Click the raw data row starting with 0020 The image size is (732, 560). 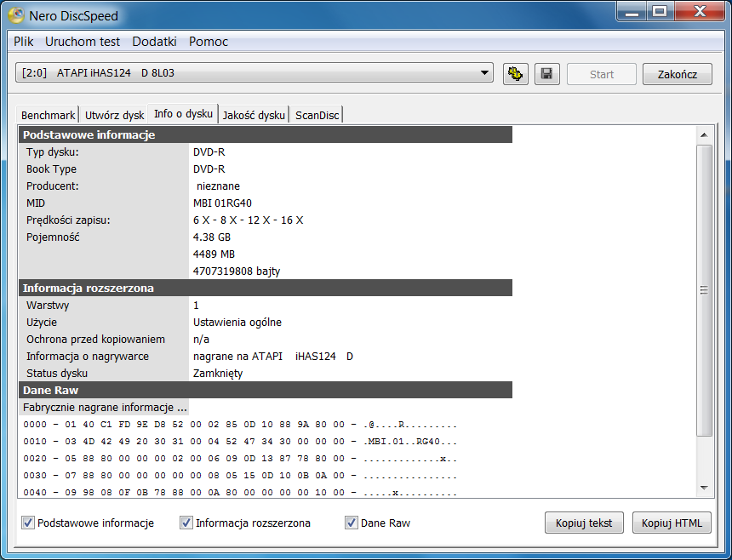tap(240, 459)
